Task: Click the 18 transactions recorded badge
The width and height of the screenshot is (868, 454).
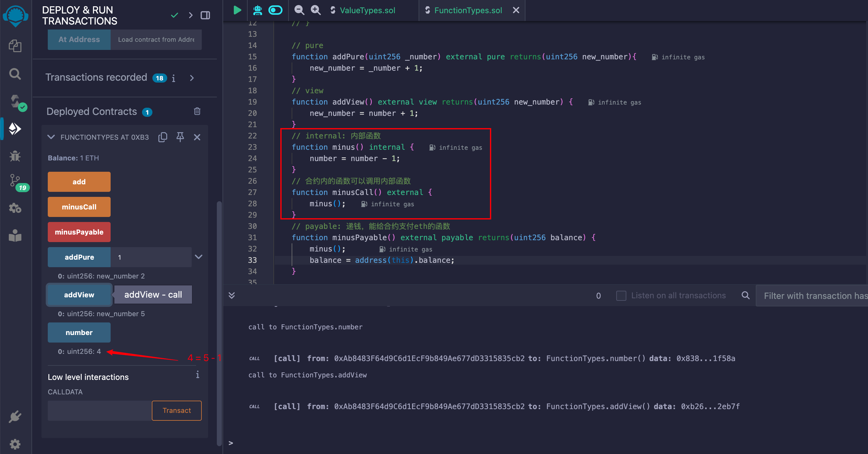Action: click(x=159, y=78)
